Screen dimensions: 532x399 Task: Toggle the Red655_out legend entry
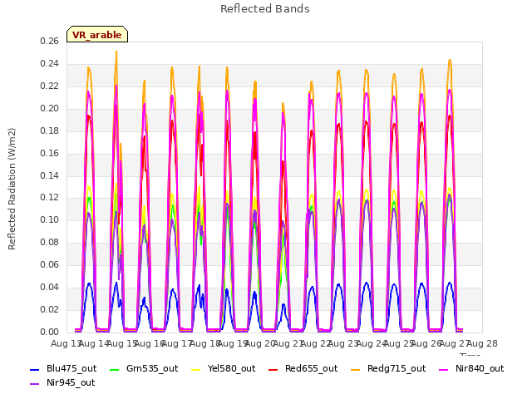click(303, 368)
